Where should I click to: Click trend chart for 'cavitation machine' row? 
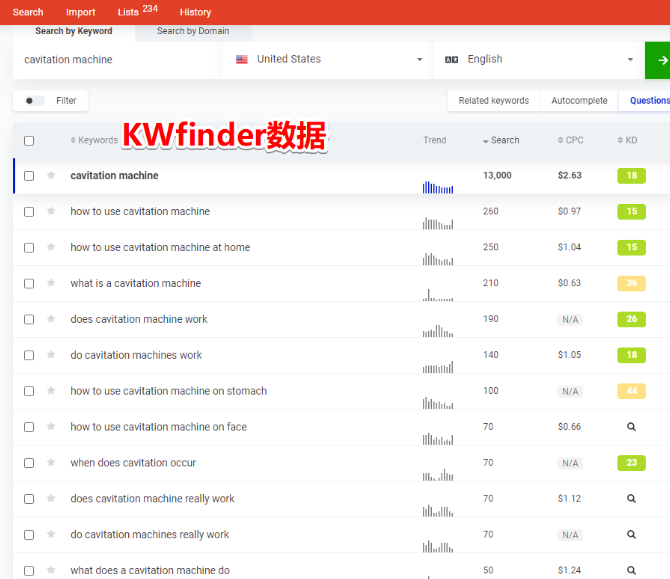pos(438,186)
